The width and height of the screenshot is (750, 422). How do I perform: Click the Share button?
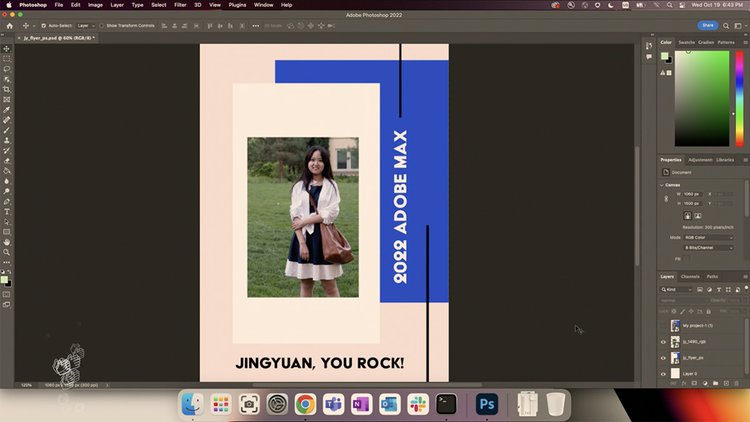(x=707, y=25)
